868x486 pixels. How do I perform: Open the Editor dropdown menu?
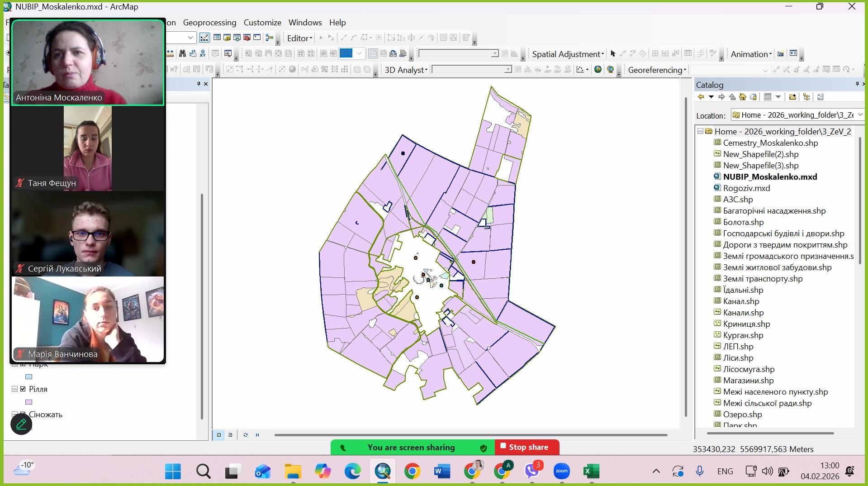(299, 38)
